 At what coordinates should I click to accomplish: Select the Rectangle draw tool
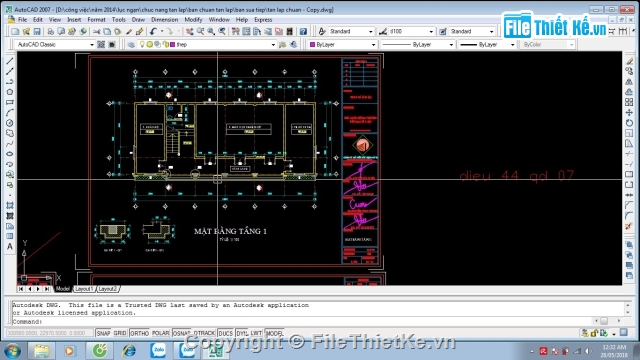[x=10, y=102]
